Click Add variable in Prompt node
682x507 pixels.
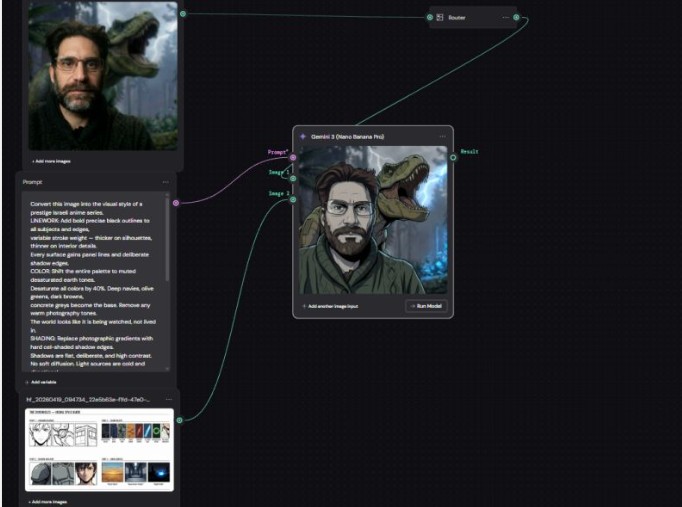click(x=41, y=382)
